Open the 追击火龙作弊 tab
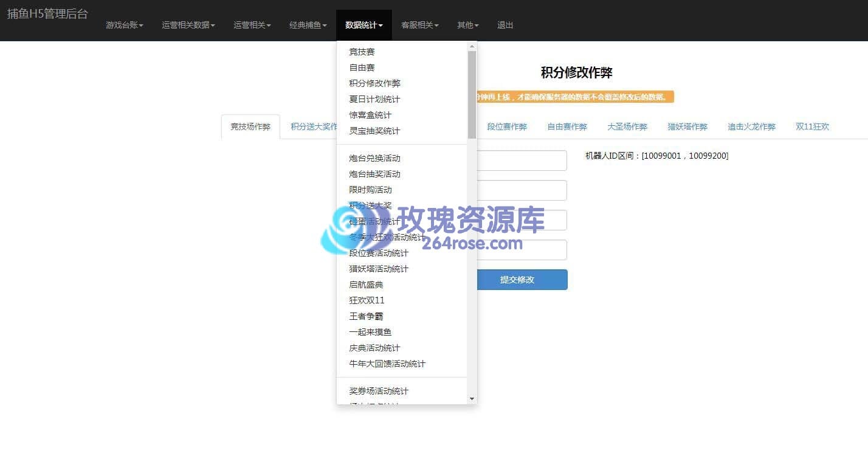 pyautogui.click(x=752, y=126)
